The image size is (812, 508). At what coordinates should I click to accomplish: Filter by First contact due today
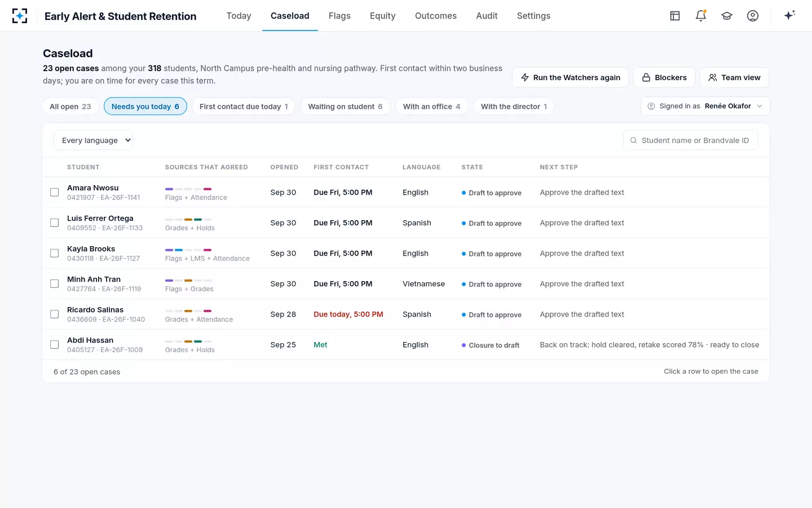click(x=244, y=106)
